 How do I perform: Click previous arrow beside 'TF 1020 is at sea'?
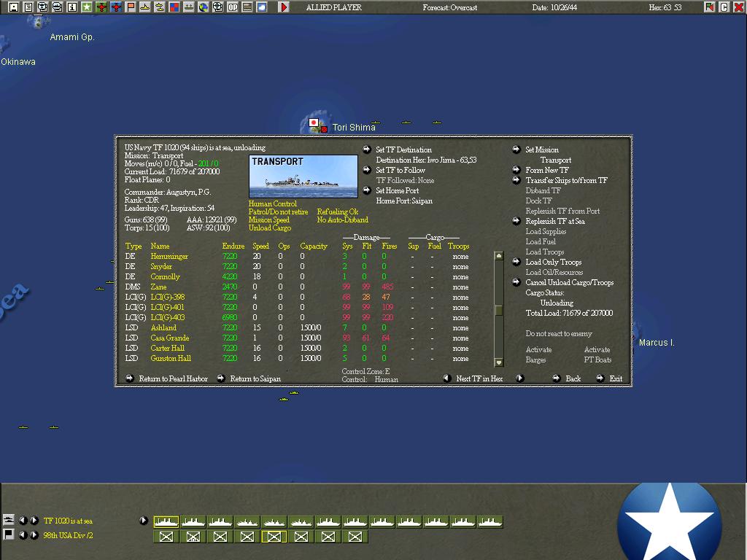pyautogui.click(x=23, y=521)
